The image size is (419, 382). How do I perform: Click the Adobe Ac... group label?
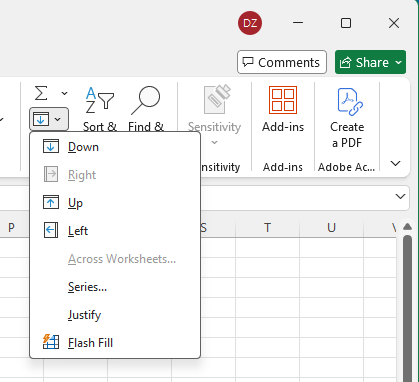point(346,167)
